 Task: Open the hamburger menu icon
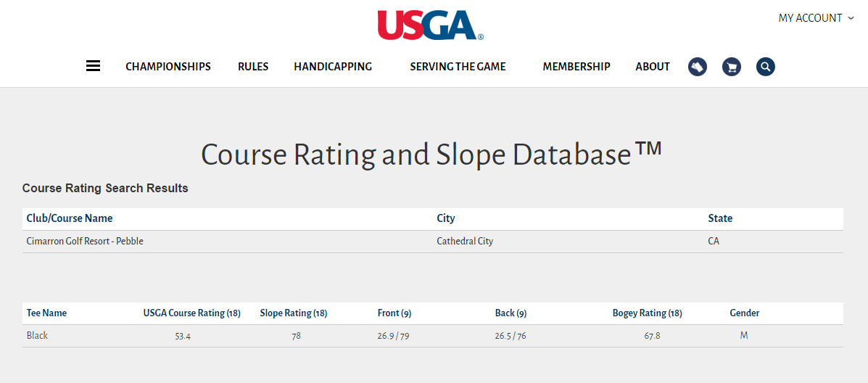pos(93,66)
